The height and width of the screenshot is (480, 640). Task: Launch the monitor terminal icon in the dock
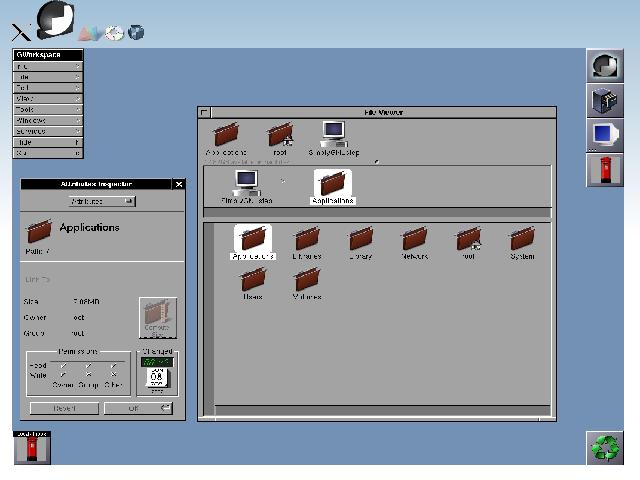(604, 134)
